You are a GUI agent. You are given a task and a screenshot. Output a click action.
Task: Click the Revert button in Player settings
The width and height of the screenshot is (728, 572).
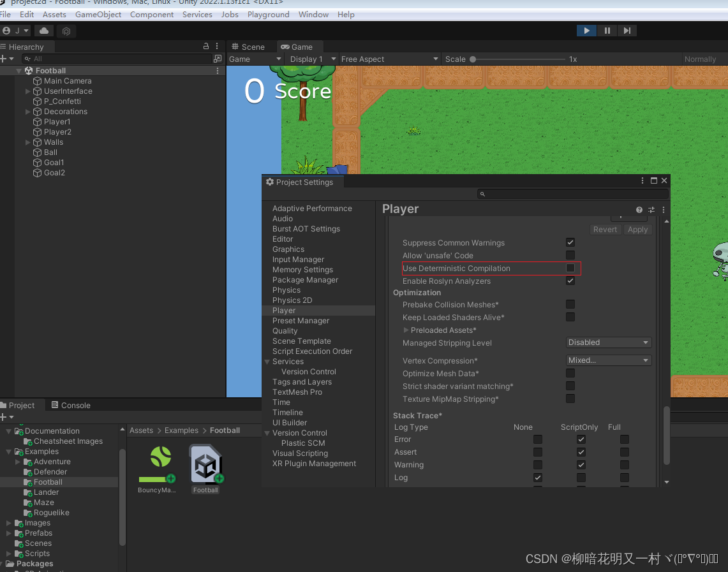pyautogui.click(x=605, y=229)
